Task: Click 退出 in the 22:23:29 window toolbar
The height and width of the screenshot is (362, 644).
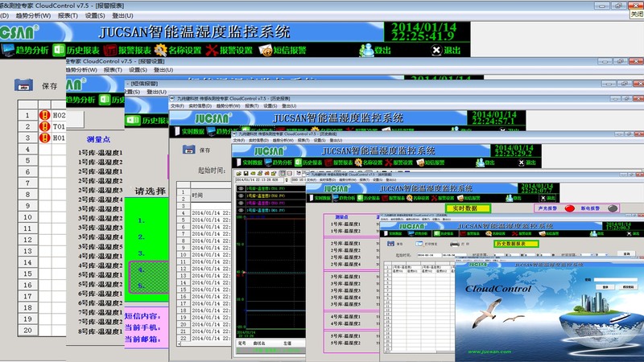Action: 527,162
